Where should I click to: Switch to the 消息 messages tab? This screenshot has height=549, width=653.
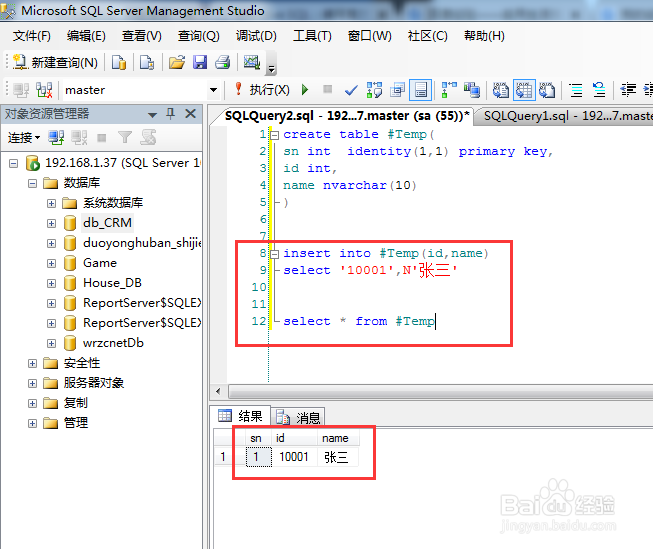[x=298, y=417]
